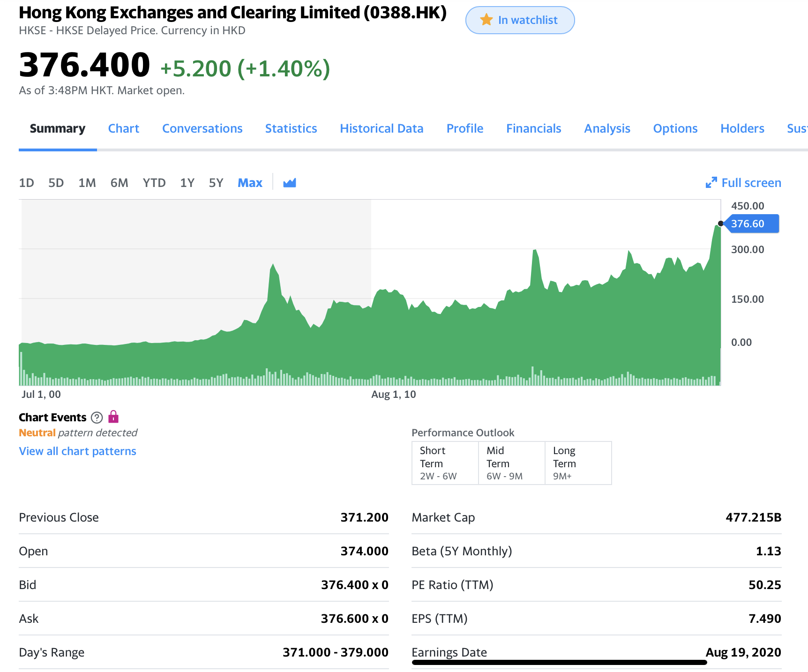Open the Holders tab
This screenshot has height=672, width=808.
point(742,128)
